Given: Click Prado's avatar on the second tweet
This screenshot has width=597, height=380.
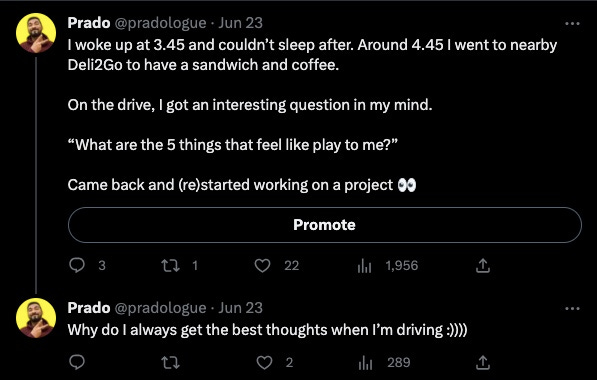Looking at the screenshot, I should coord(36,318).
